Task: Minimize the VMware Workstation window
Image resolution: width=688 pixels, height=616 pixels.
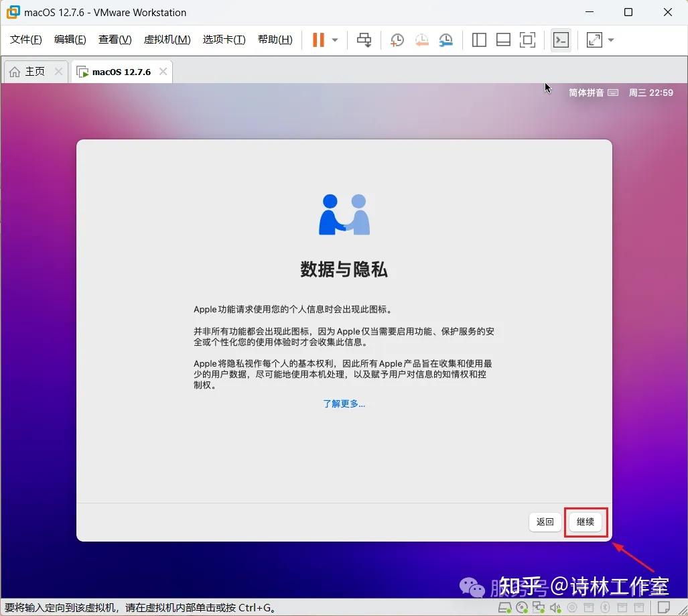Action: pos(590,12)
